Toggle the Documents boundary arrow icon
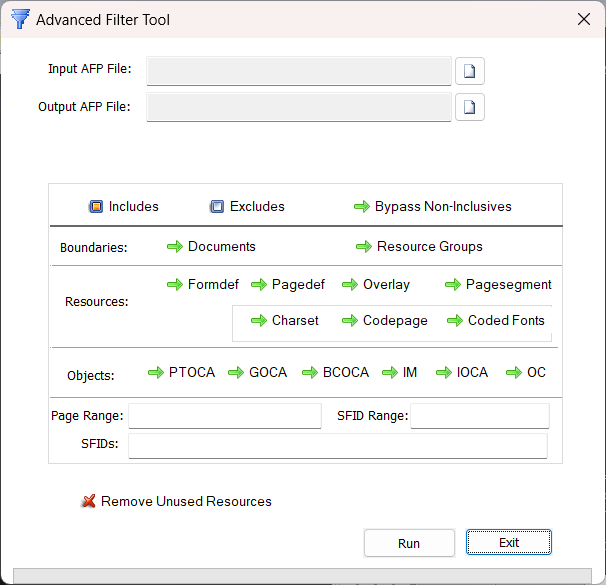The width and height of the screenshot is (606, 585). pos(175,247)
